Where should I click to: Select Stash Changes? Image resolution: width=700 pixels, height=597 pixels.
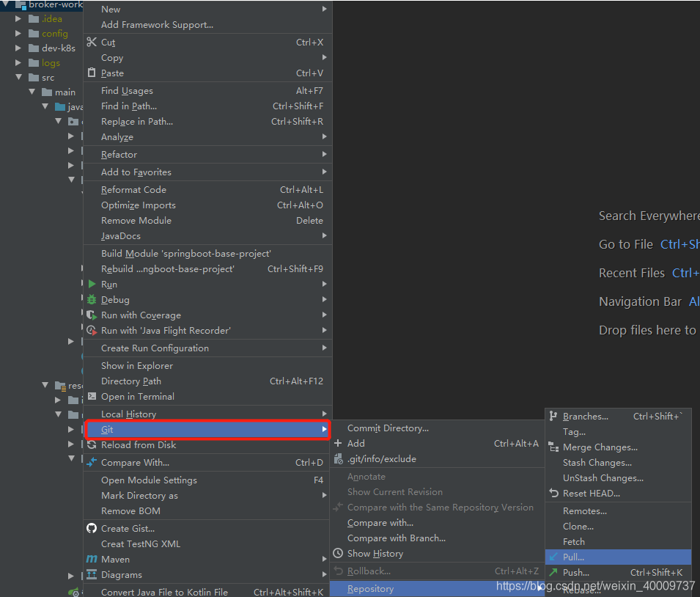619,463
